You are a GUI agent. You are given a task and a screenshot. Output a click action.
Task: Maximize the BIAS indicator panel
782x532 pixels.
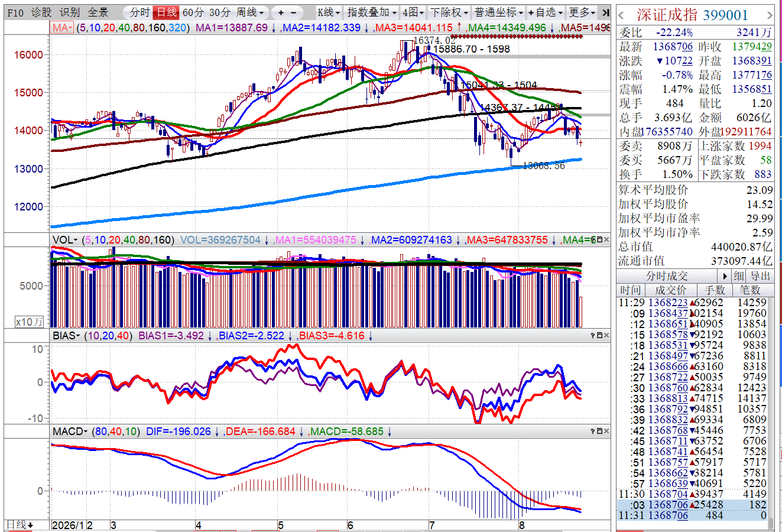(x=599, y=336)
